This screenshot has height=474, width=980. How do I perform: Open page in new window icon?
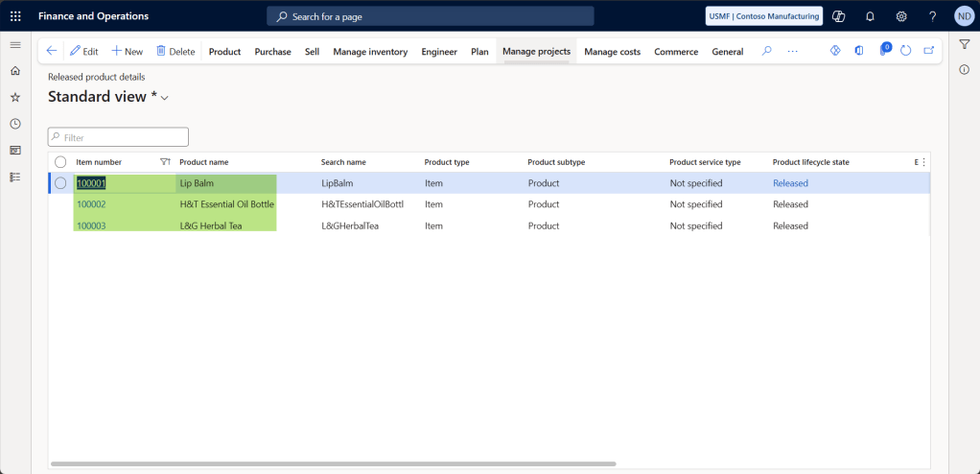[x=928, y=51]
